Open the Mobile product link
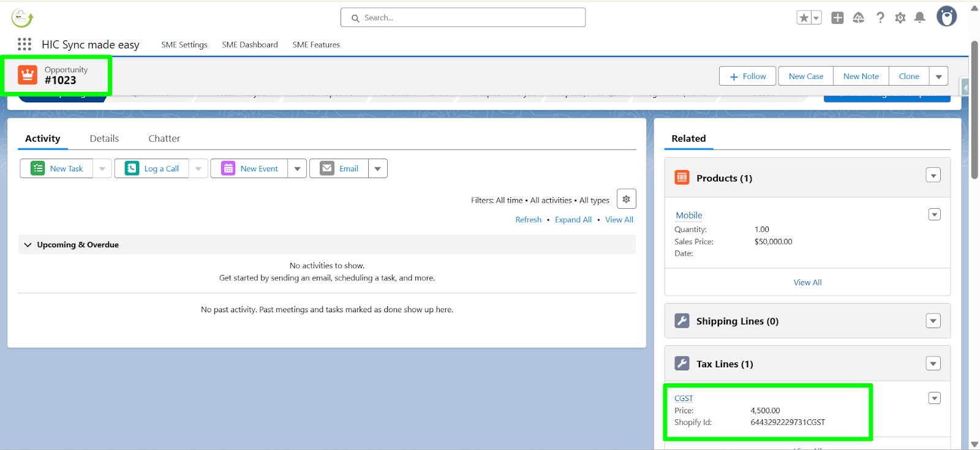This screenshot has height=450, width=980. click(689, 216)
